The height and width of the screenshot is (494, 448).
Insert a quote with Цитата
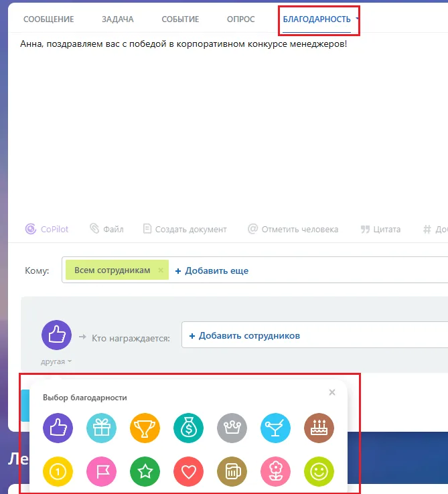click(380, 229)
